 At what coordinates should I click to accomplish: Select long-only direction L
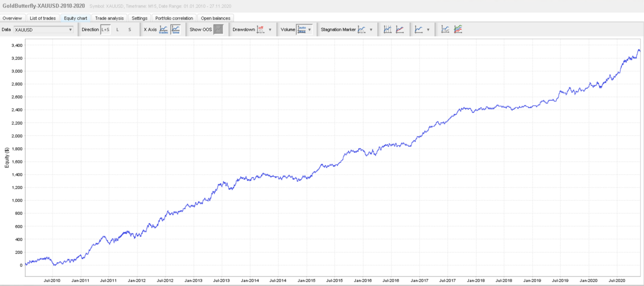pos(118,29)
